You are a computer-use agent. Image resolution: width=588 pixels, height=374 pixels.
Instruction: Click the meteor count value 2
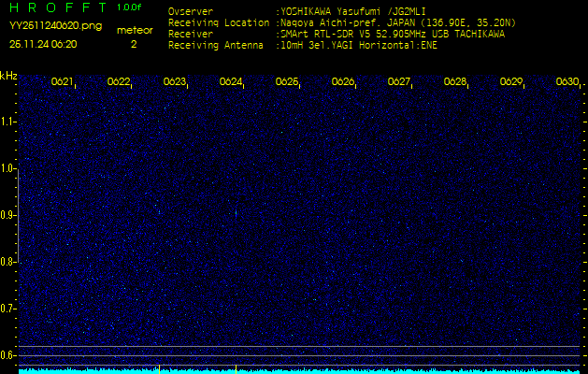pyautogui.click(x=134, y=44)
